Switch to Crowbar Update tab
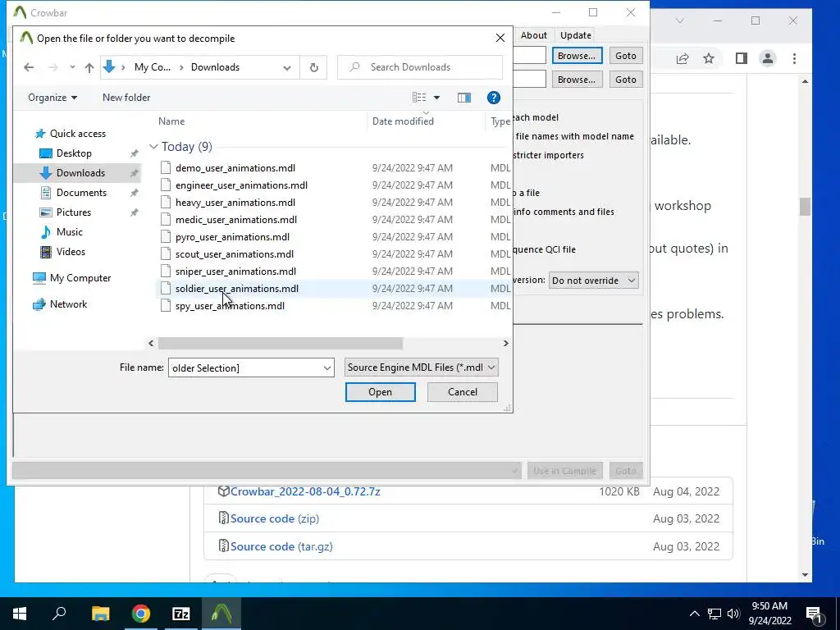 (576, 35)
